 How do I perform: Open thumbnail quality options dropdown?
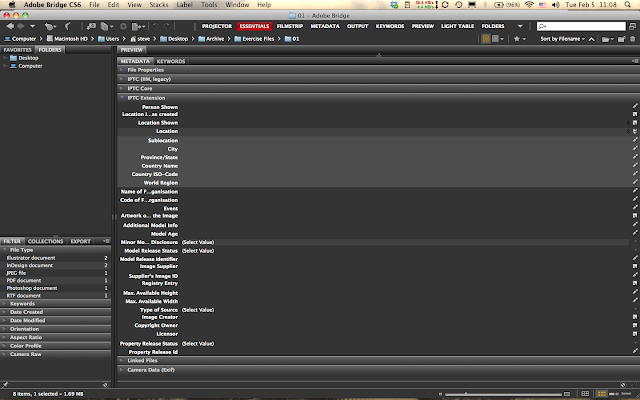(x=498, y=39)
